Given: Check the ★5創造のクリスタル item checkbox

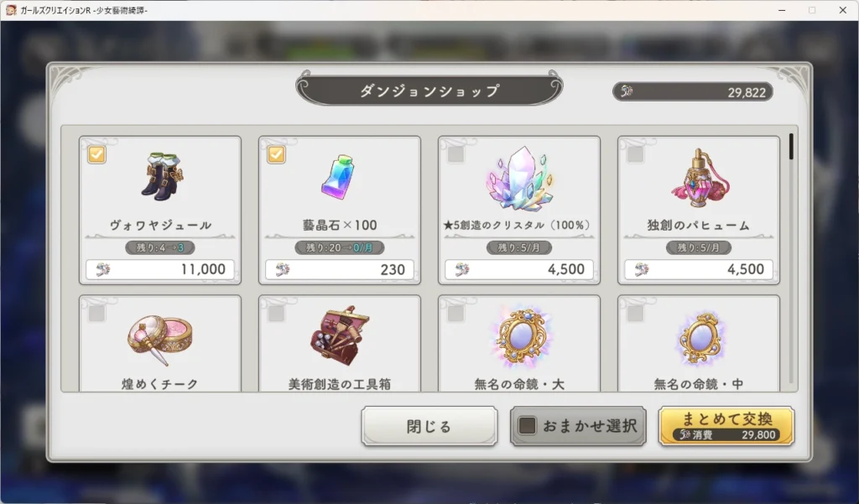Looking at the screenshot, I should pos(456,154).
